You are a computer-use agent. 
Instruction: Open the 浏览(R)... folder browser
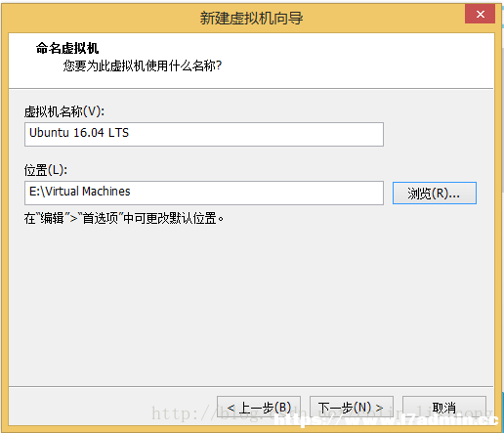(435, 194)
